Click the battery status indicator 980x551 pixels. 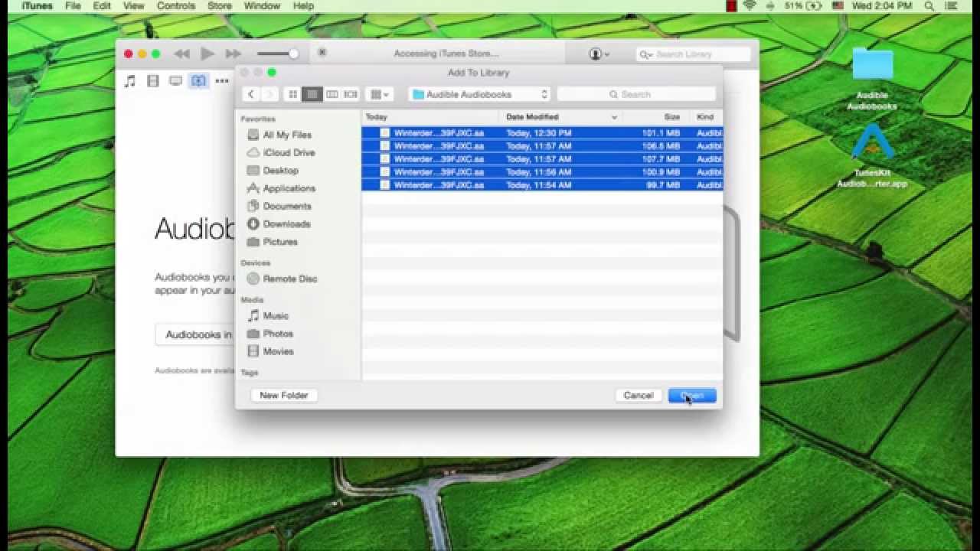[803, 6]
